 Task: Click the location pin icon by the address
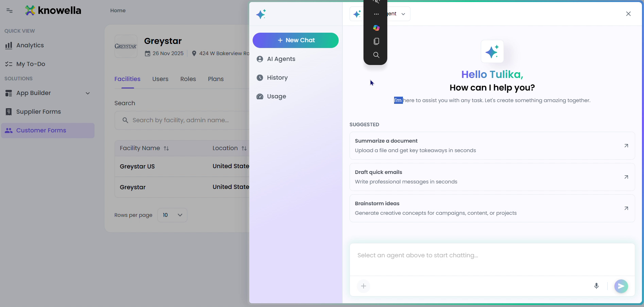(x=194, y=53)
